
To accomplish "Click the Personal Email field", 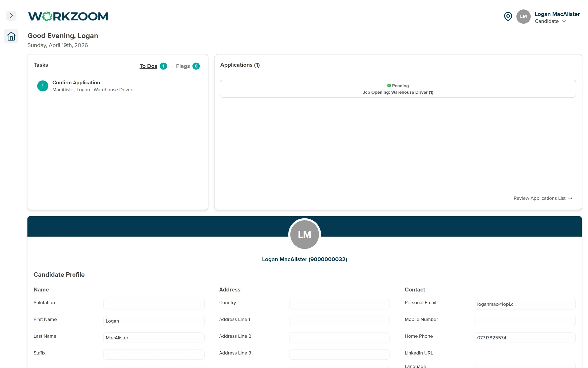I will (525, 304).
